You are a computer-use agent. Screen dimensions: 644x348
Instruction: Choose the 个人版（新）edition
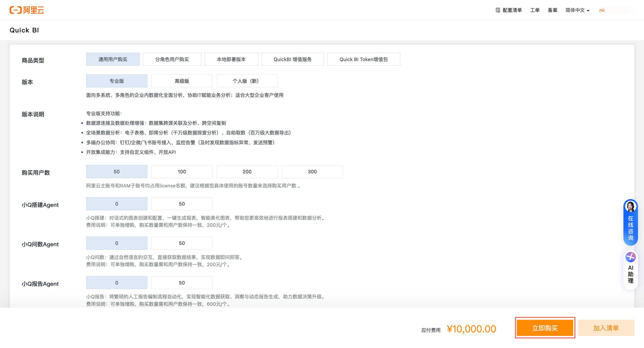click(x=247, y=81)
